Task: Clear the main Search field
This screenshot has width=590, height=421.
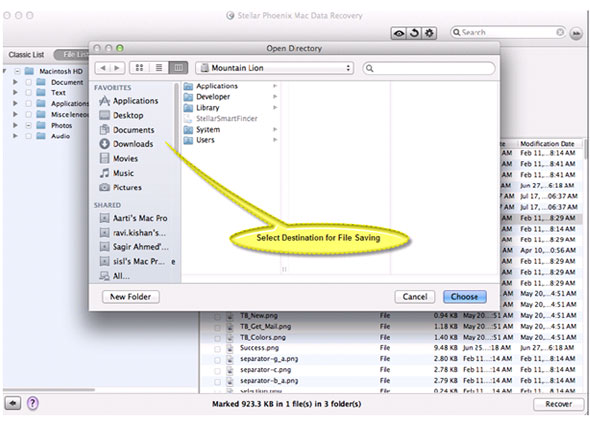Action: tap(560, 32)
